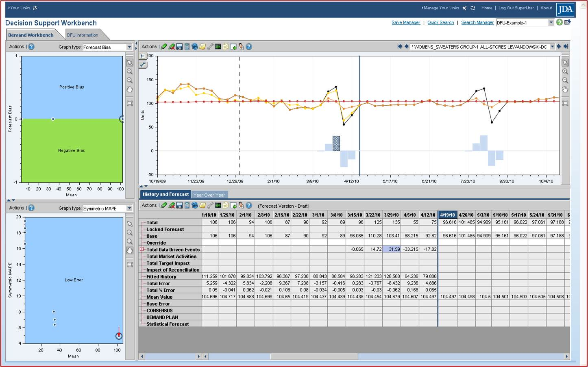Image resolution: width=588 pixels, height=367 pixels.
Task: Expand the Total Data Driven Events row
Action: [x=142, y=250]
